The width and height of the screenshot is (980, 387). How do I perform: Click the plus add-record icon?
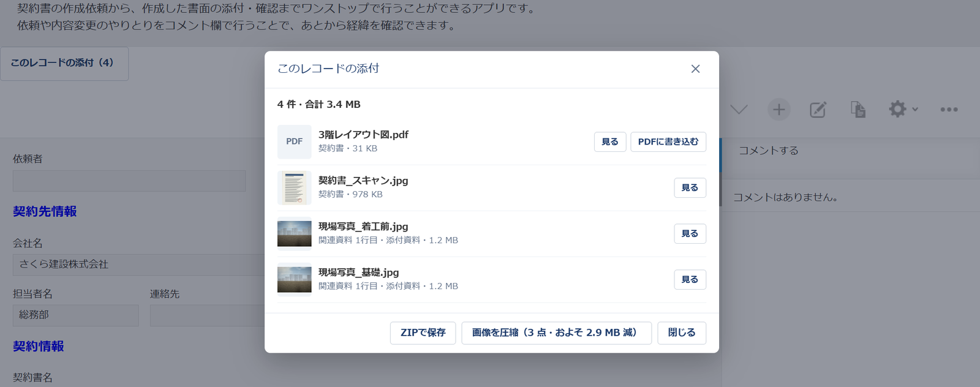[779, 110]
